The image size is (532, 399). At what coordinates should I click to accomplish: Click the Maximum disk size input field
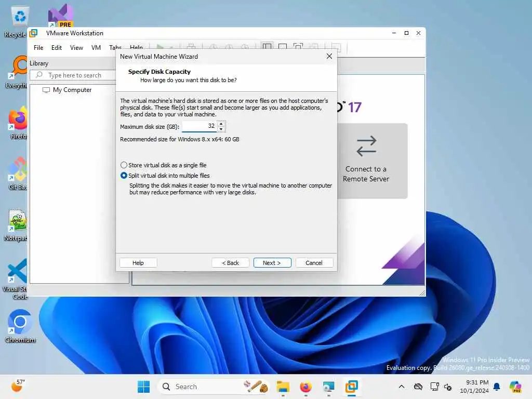pos(199,126)
